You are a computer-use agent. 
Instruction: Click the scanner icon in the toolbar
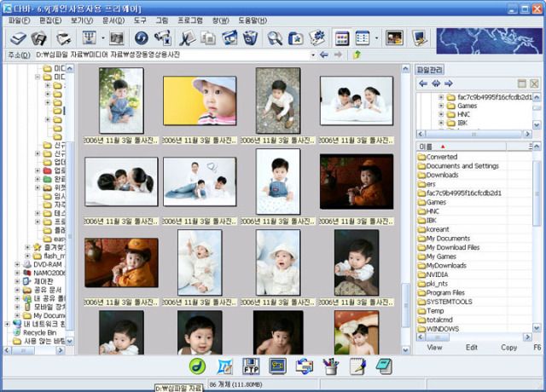tap(18, 37)
